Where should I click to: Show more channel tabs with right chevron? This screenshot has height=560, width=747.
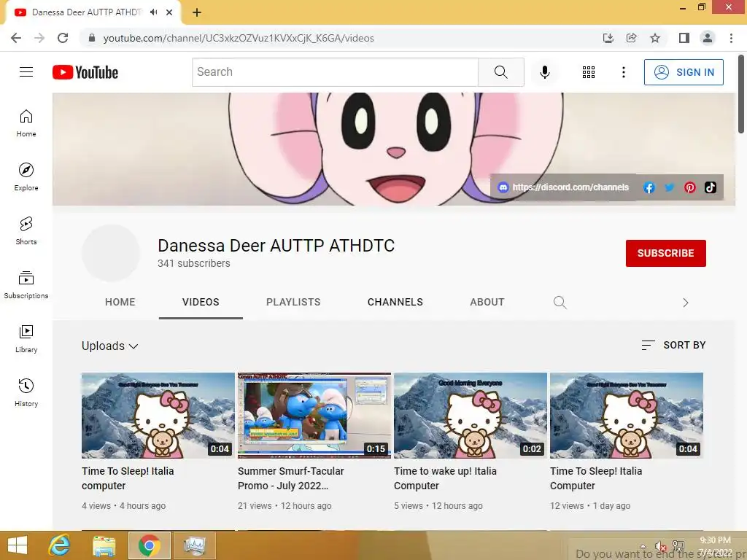click(x=685, y=303)
